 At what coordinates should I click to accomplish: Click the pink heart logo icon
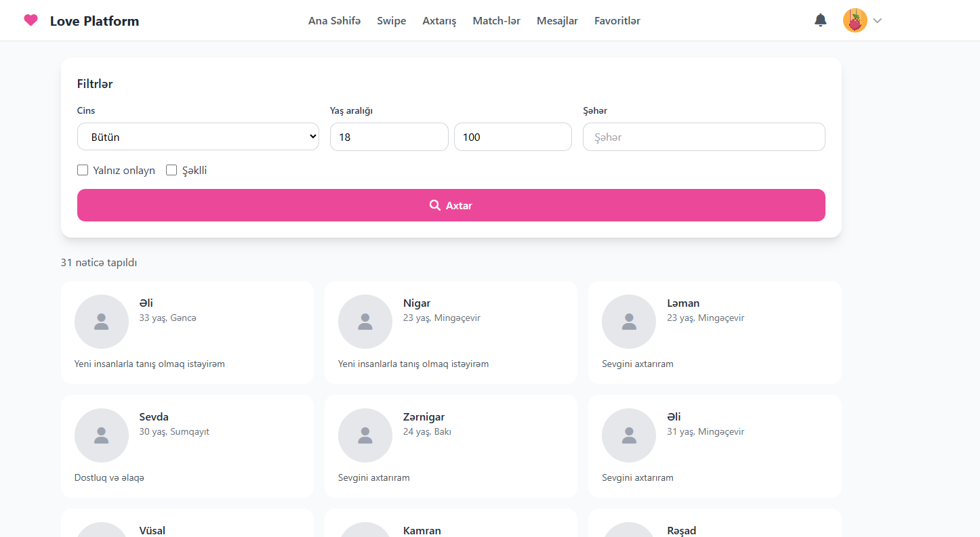pyautogui.click(x=30, y=20)
